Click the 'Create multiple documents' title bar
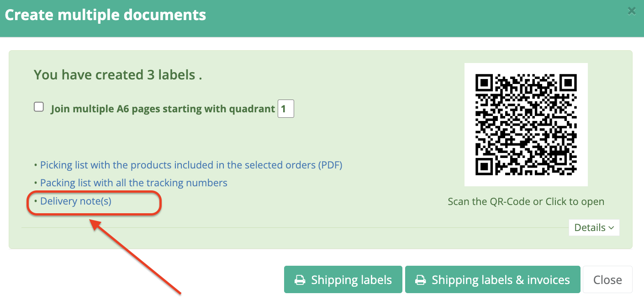The image size is (644, 305). tap(105, 15)
